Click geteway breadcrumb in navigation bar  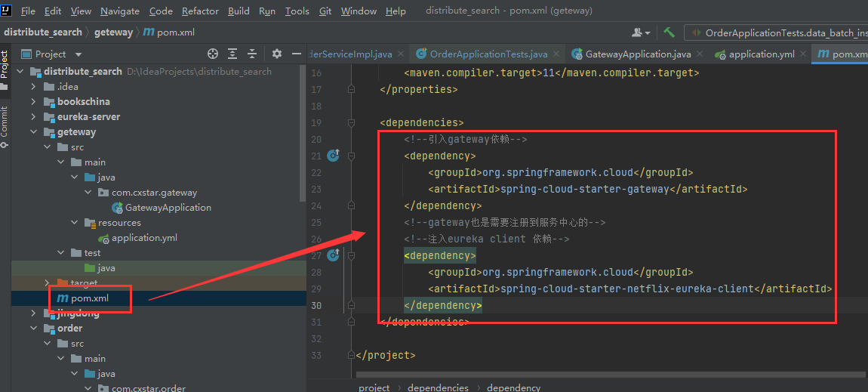pyautogui.click(x=113, y=32)
